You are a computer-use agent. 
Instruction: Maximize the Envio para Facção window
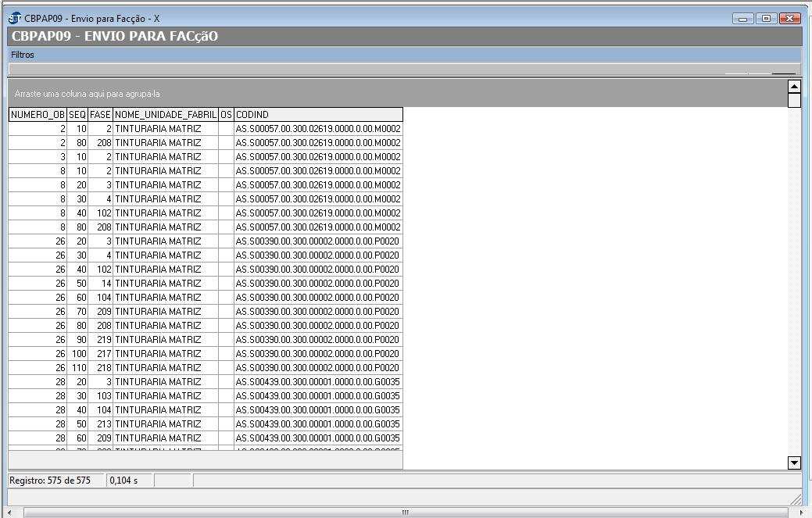(766, 18)
